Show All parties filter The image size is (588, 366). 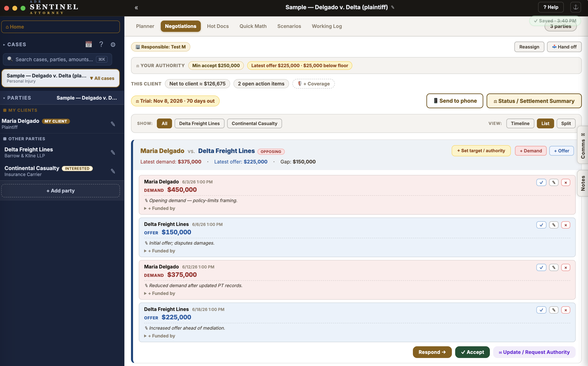click(x=164, y=123)
